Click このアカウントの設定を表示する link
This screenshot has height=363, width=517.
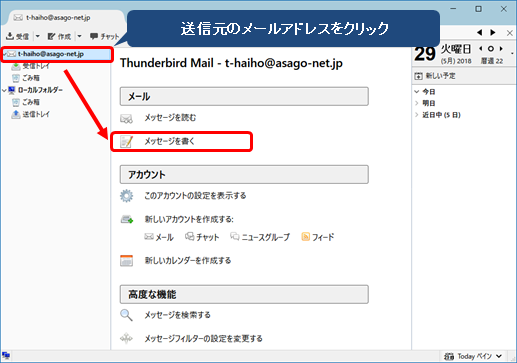coord(195,195)
